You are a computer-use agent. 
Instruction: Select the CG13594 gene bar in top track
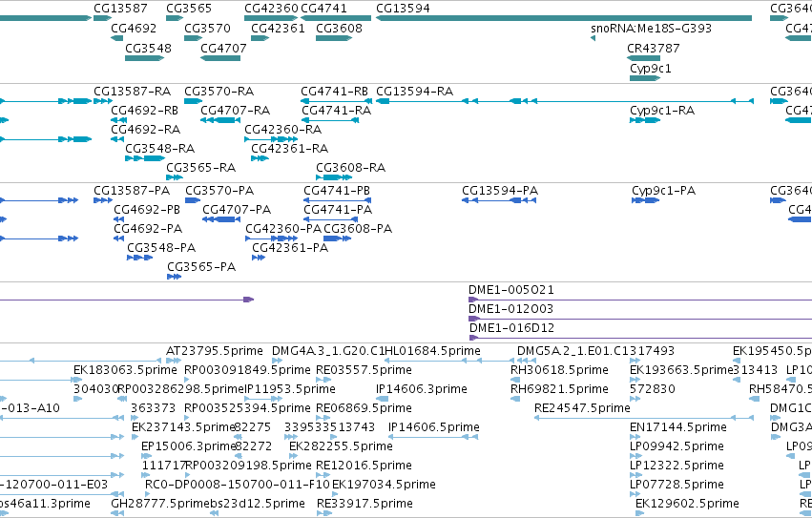coord(563,18)
